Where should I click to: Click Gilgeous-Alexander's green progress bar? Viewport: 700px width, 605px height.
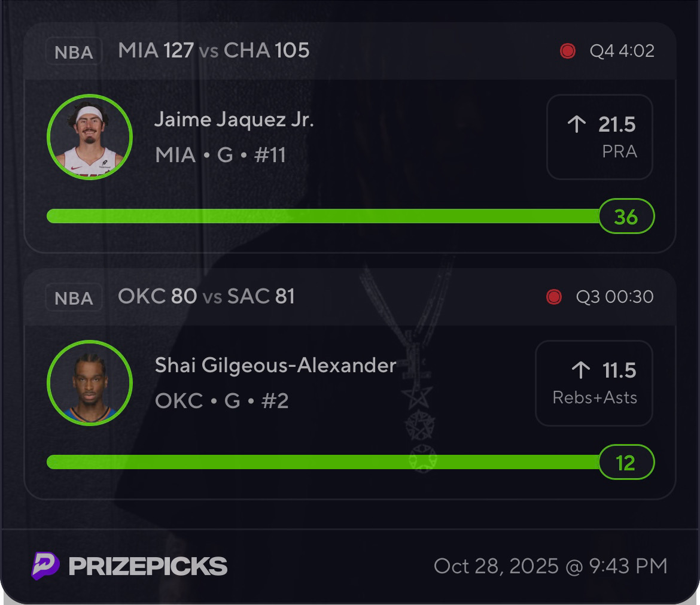coord(323,462)
